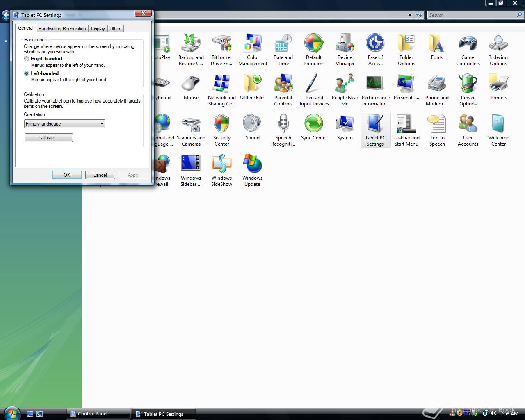Switch to Control Panel taskbar button
The height and width of the screenshot is (420, 525).
pyautogui.click(x=98, y=414)
